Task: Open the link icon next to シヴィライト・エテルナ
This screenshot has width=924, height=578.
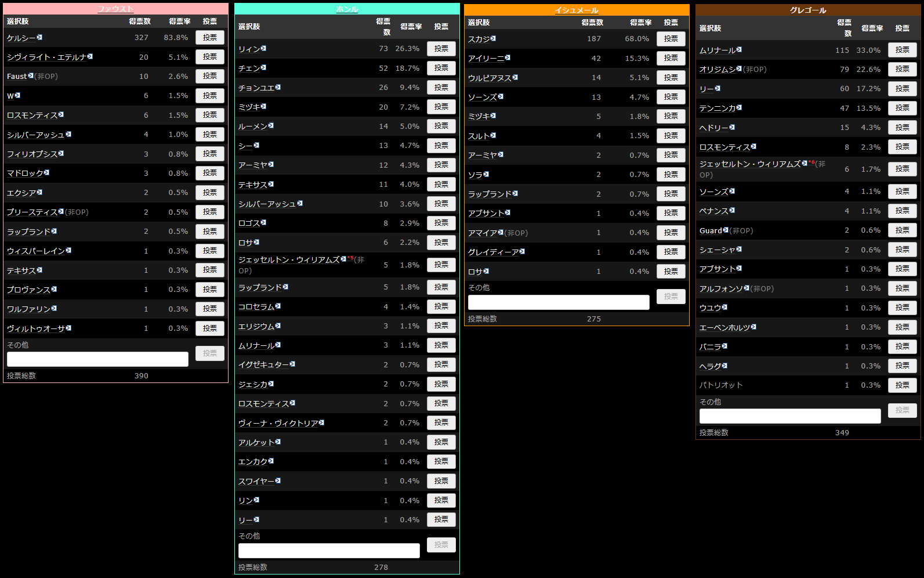Action: (x=90, y=56)
